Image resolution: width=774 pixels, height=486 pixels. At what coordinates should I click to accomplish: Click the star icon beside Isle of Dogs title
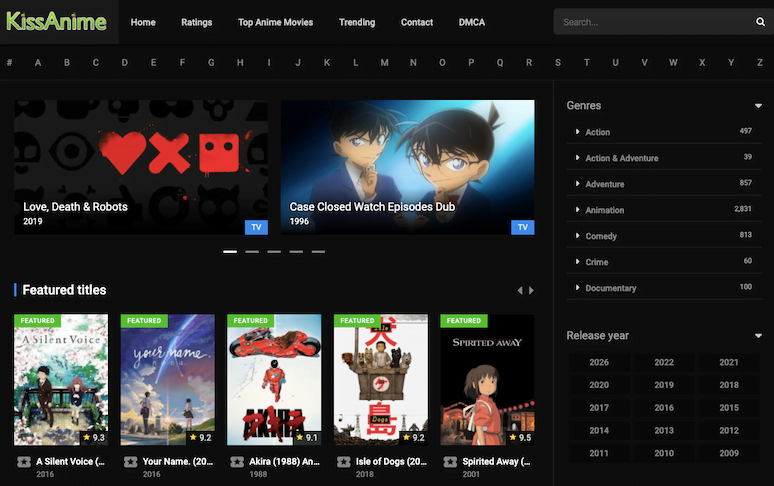(x=344, y=462)
